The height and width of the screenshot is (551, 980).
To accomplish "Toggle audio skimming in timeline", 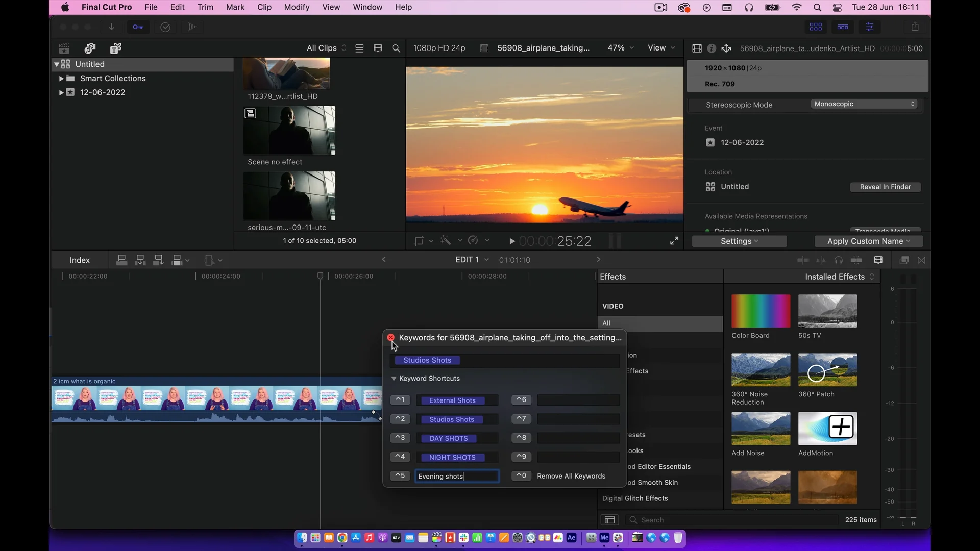I will (821, 260).
